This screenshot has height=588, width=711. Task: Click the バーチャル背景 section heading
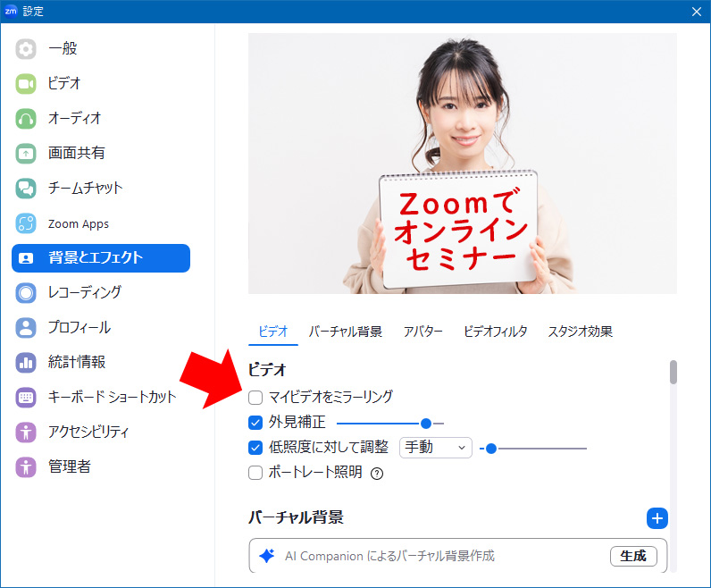(296, 517)
